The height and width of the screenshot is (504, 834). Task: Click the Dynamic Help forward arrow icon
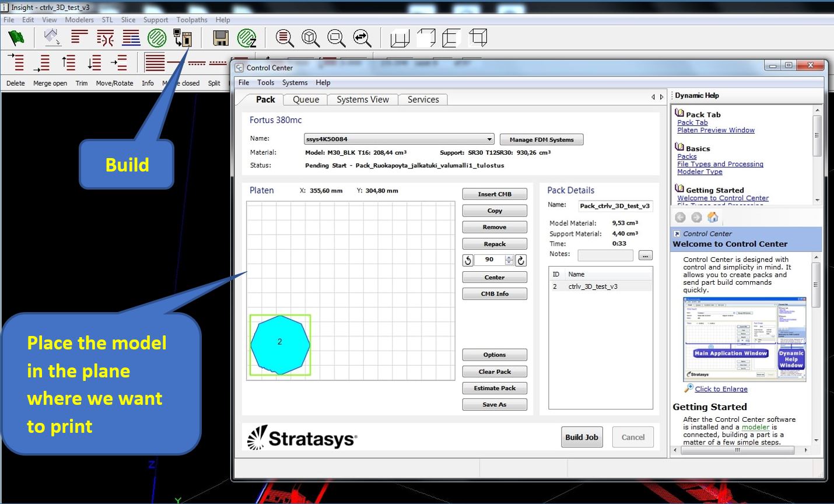click(x=696, y=218)
